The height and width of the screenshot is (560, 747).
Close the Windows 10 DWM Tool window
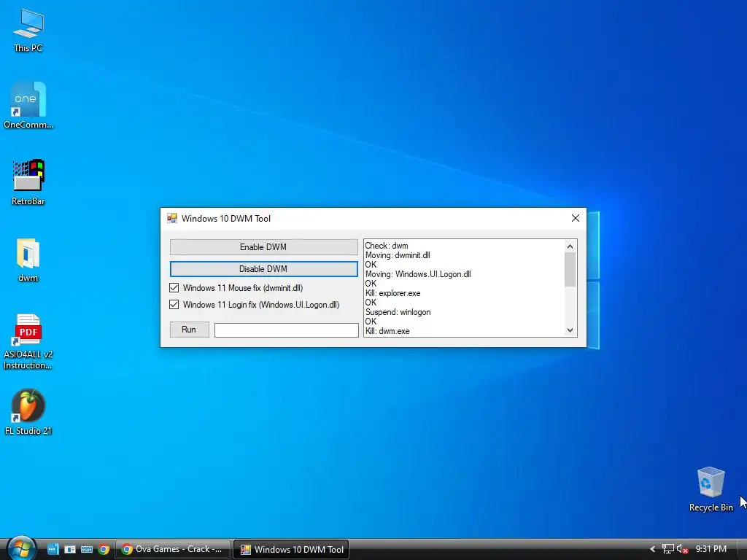tap(576, 218)
